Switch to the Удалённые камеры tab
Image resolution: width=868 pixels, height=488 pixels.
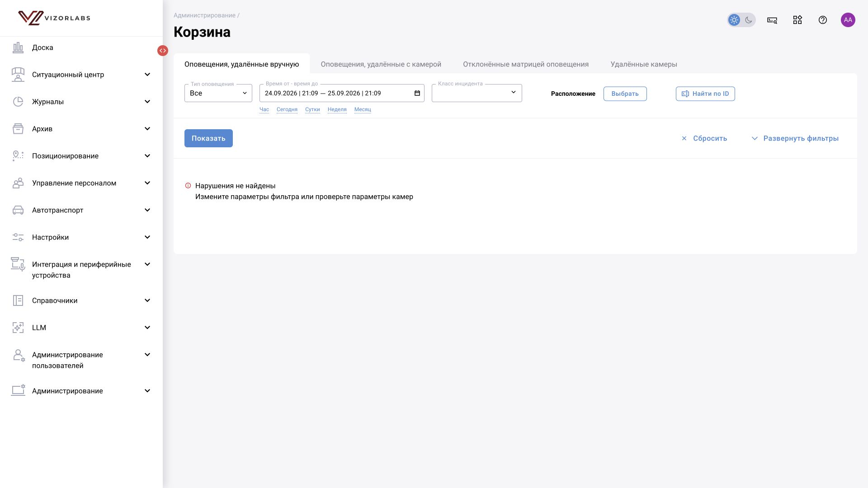[x=644, y=64]
